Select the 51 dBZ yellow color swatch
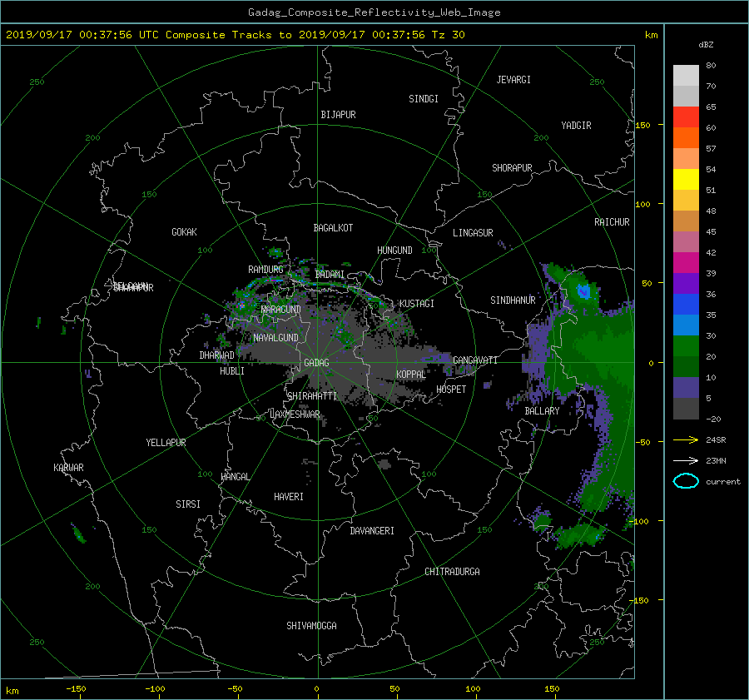The height and width of the screenshot is (700, 749). point(686,179)
